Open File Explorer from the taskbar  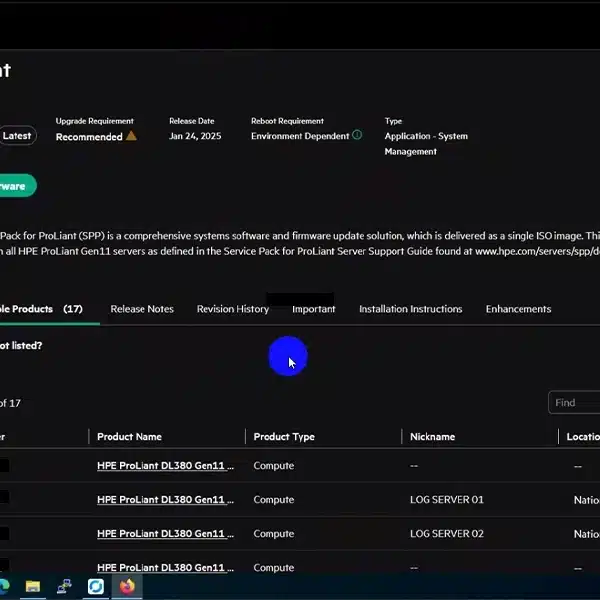click(32, 586)
